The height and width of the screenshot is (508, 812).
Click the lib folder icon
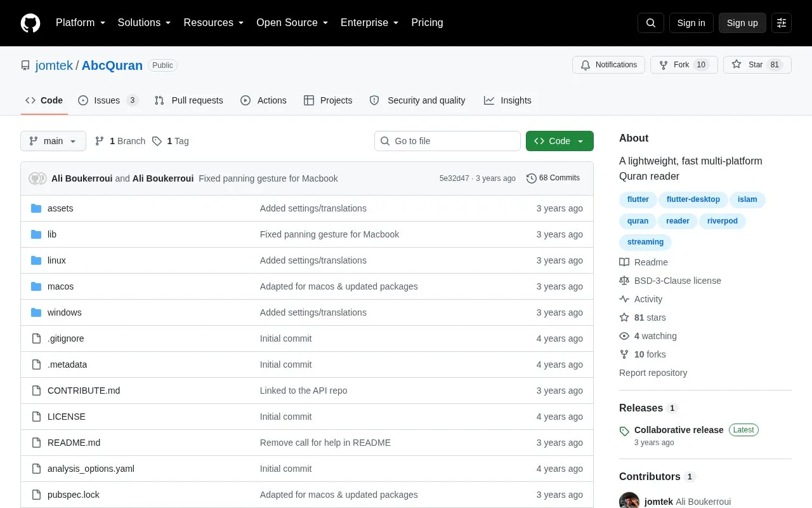pos(36,234)
